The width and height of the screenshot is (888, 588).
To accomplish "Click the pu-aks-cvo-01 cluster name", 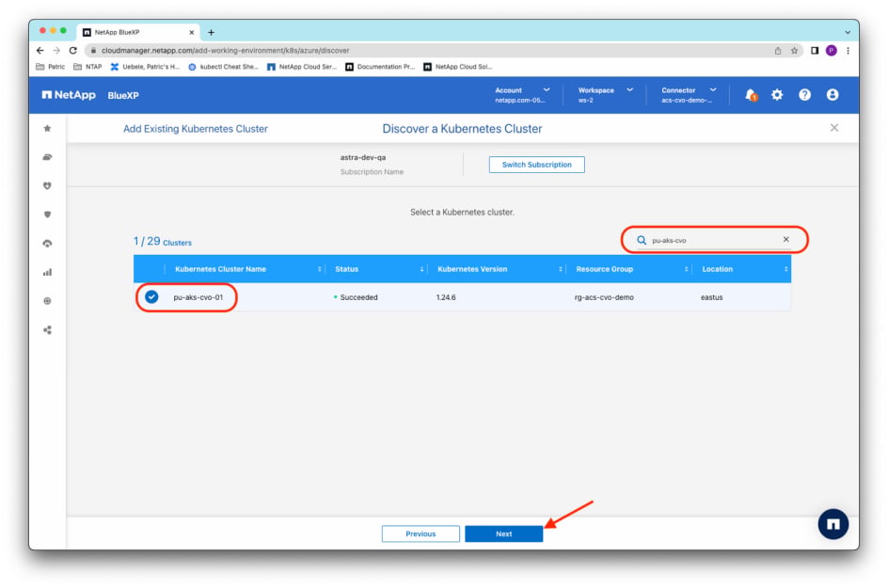I will 198,297.
